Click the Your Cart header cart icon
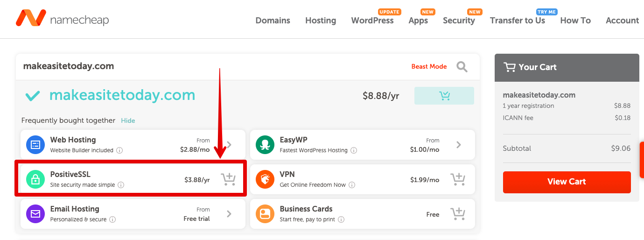The image size is (644, 240). tap(510, 67)
